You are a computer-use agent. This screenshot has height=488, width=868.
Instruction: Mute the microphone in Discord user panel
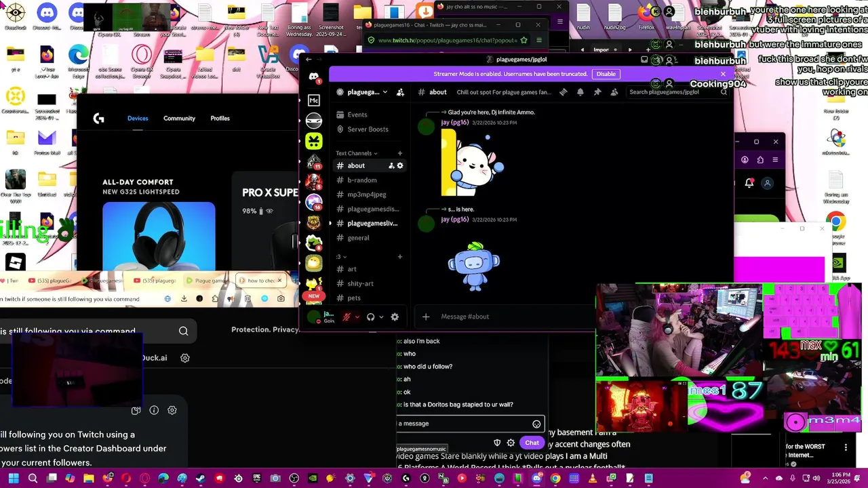pyautogui.click(x=347, y=317)
